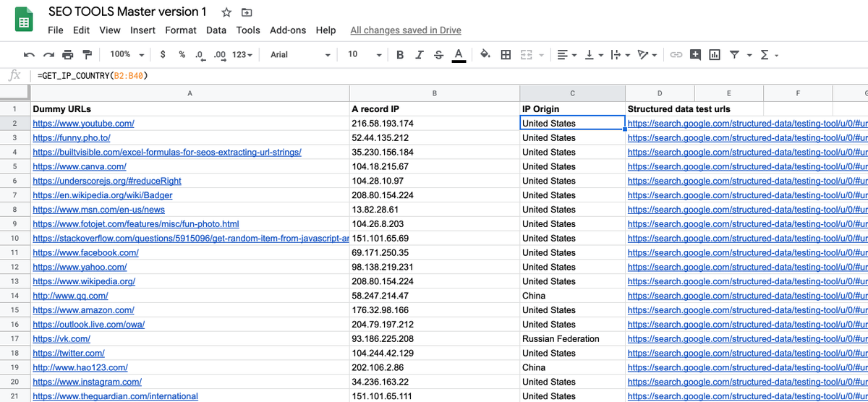Open the Tools menu
The width and height of the screenshot is (868, 402).
tap(248, 30)
